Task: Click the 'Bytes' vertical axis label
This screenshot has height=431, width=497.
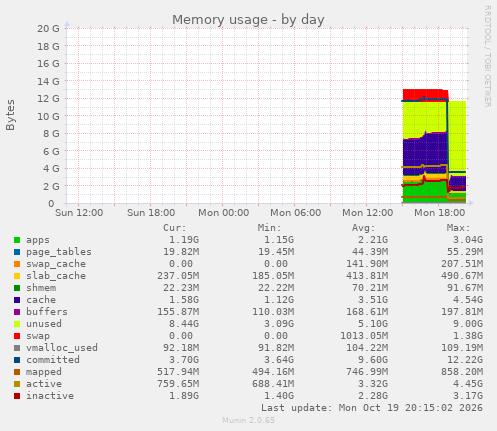Action: (x=10, y=115)
